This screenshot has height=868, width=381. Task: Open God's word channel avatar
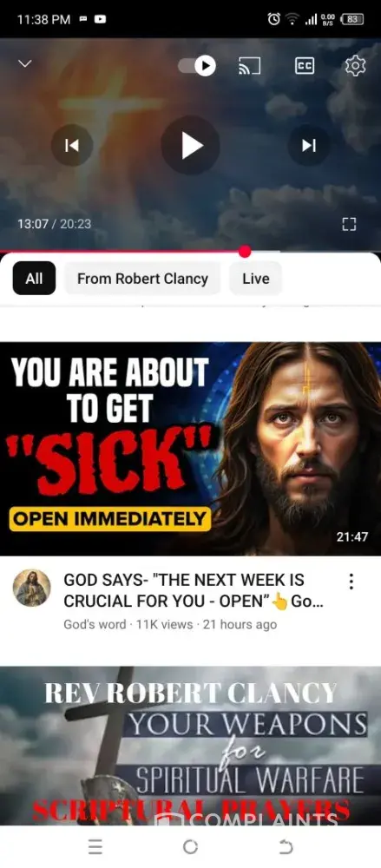coord(31,588)
